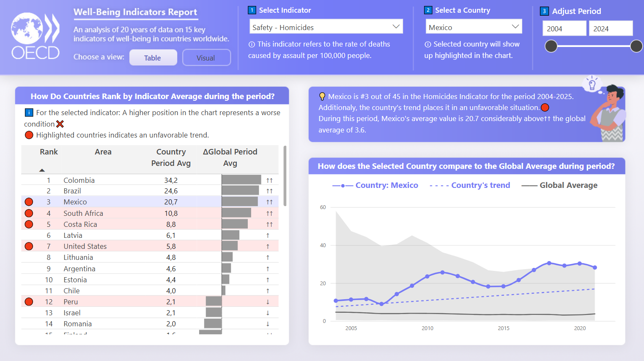Screen dimensions: 644x361
Task: Click the rank table vertical scrollbar
Action: (x=285, y=176)
